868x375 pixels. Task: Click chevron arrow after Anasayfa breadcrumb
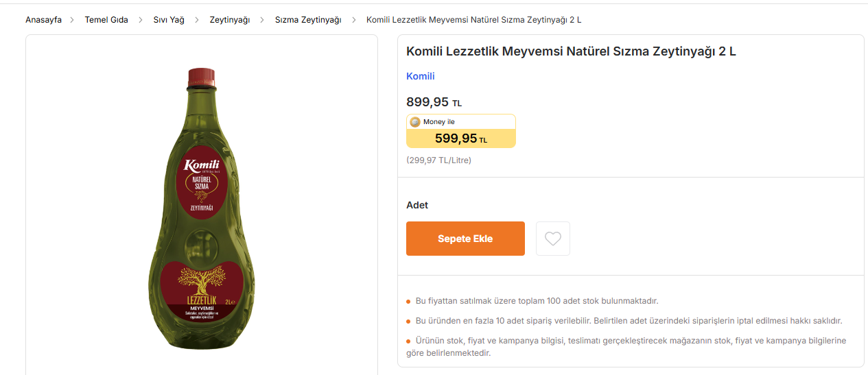pos(73,20)
